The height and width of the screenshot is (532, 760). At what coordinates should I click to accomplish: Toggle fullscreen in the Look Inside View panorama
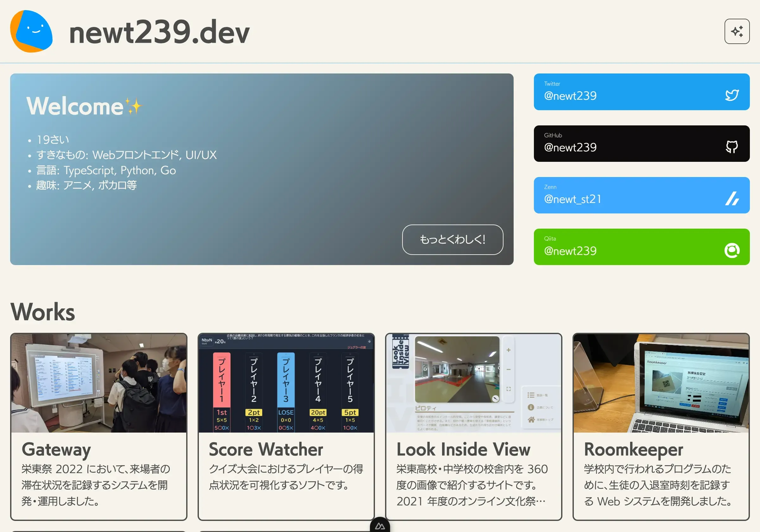pos(509,389)
